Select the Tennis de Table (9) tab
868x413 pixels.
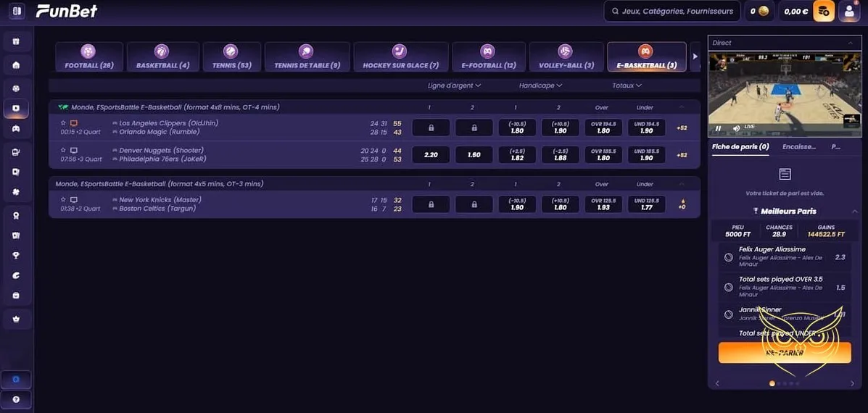307,57
